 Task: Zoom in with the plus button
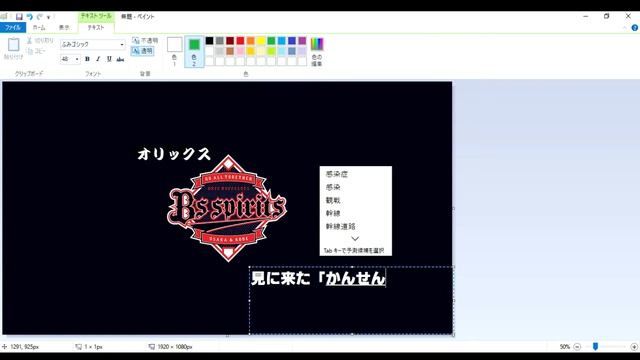[x=634, y=347]
